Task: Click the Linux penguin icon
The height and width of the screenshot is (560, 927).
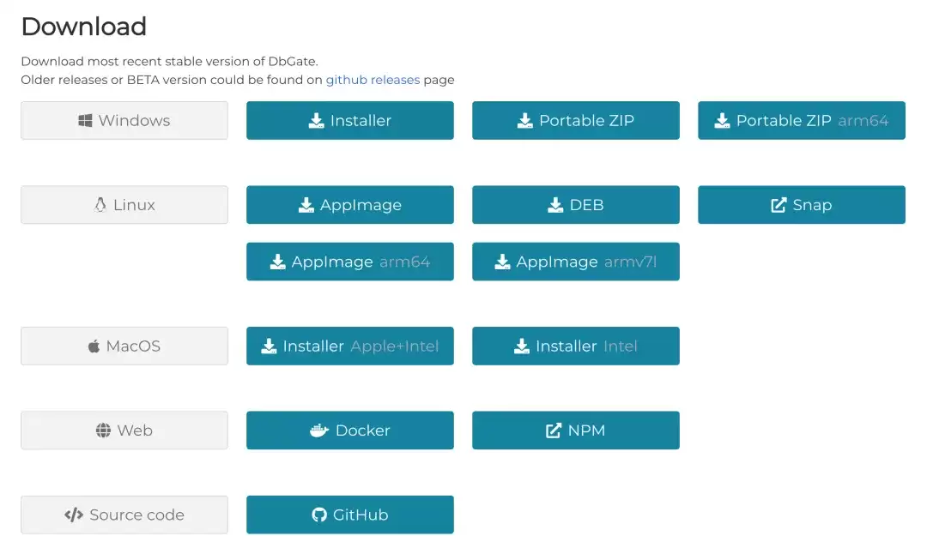Action: [x=100, y=204]
